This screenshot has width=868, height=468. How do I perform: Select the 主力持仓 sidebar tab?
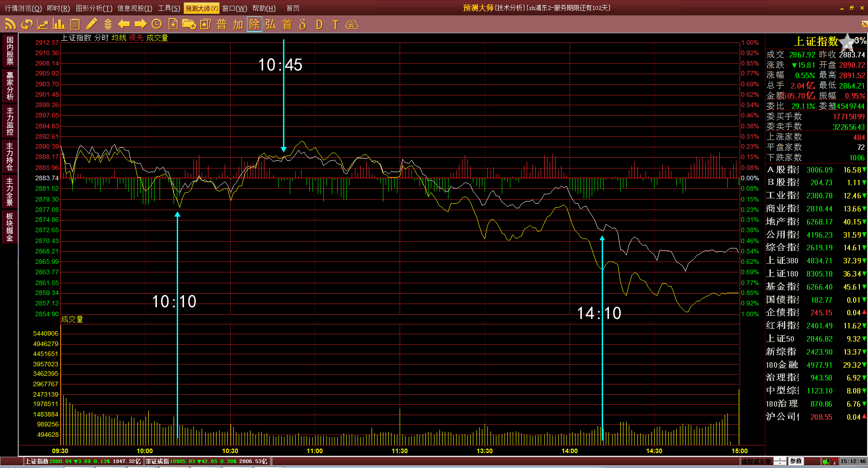click(10, 156)
